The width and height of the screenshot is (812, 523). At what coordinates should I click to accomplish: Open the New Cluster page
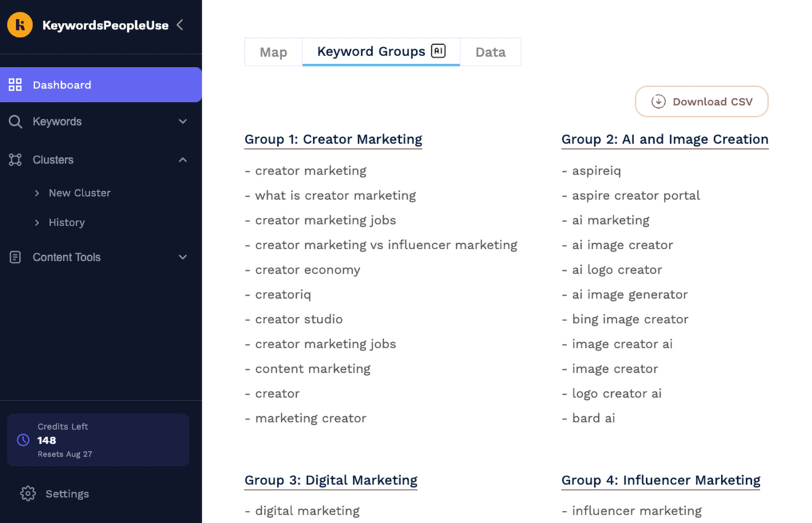point(80,193)
